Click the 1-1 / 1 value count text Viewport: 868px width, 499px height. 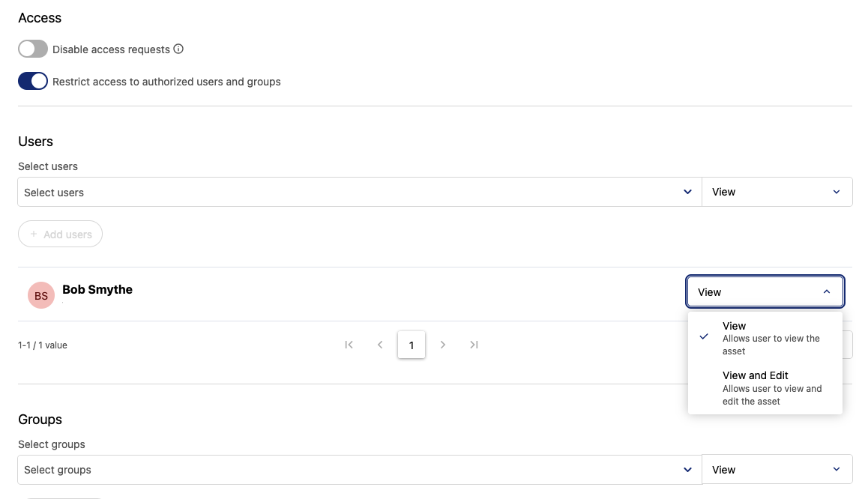click(x=43, y=345)
